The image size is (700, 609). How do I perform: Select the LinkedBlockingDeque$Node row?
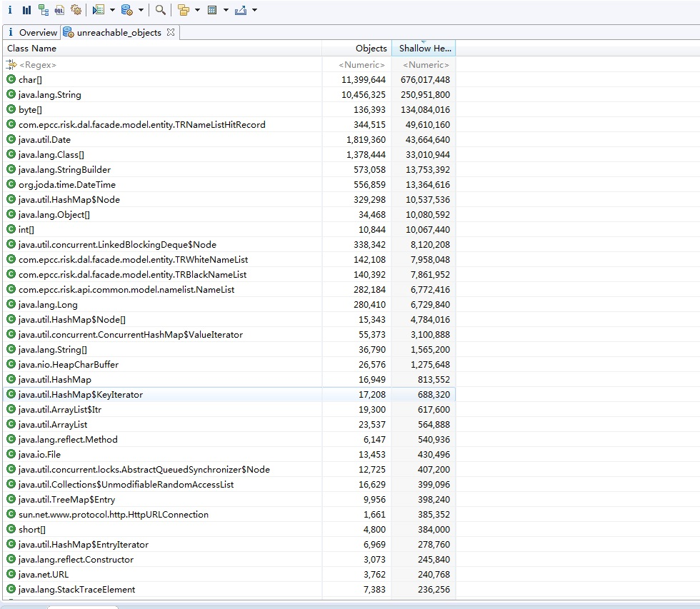click(x=229, y=244)
